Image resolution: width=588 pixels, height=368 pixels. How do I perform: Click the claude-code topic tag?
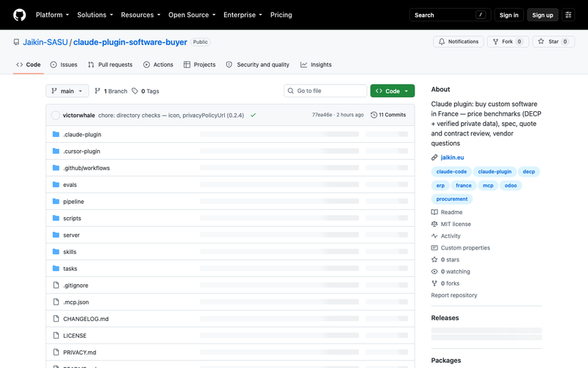pos(451,171)
